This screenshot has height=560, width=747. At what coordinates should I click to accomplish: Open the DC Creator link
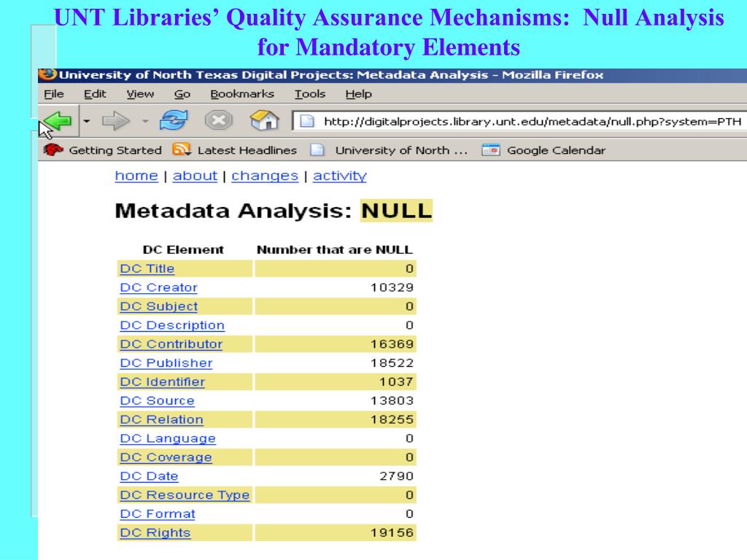click(158, 287)
